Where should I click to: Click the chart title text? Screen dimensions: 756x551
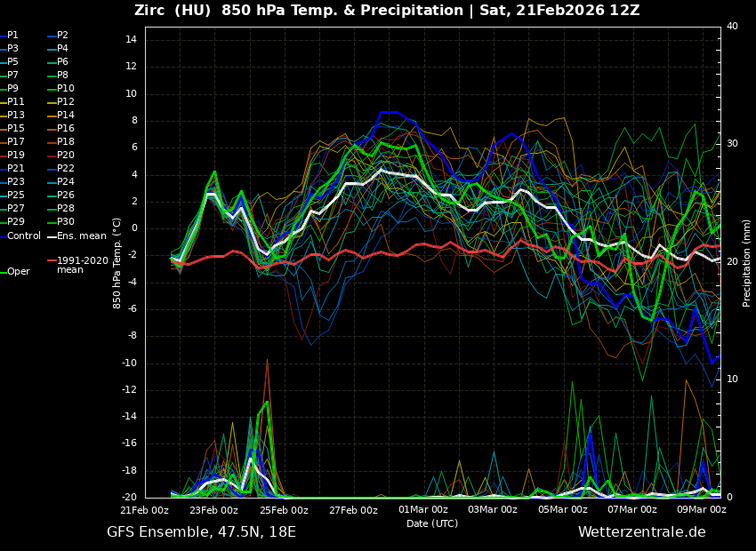(x=387, y=11)
